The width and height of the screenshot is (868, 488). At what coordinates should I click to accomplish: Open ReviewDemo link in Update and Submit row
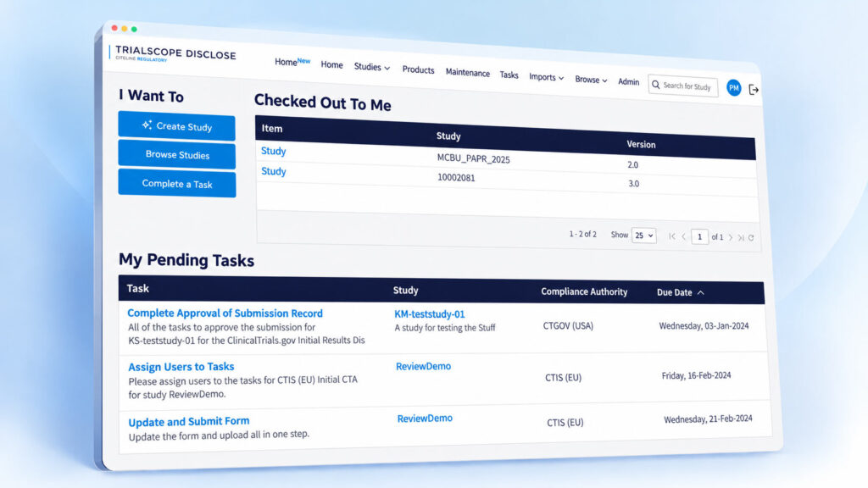coord(425,419)
